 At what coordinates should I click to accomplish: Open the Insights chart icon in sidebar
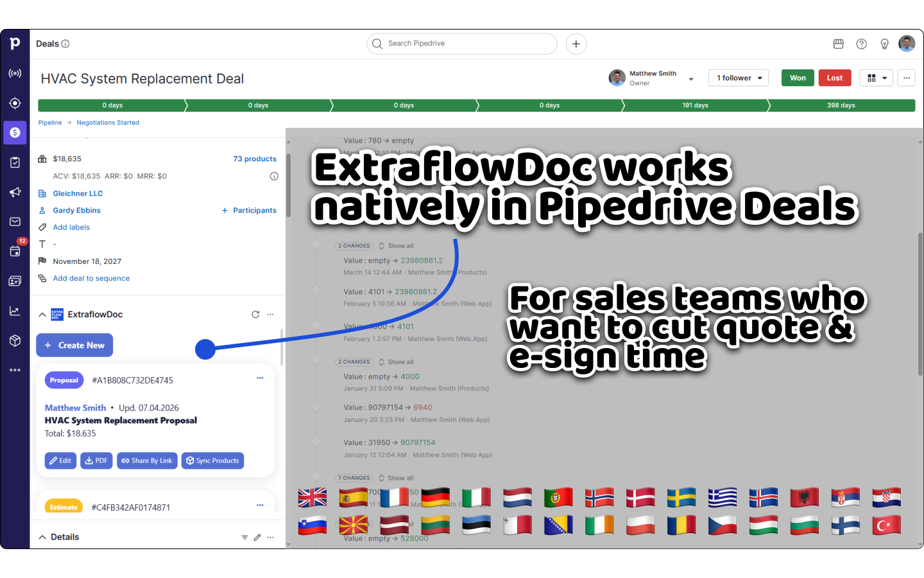pyautogui.click(x=15, y=311)
